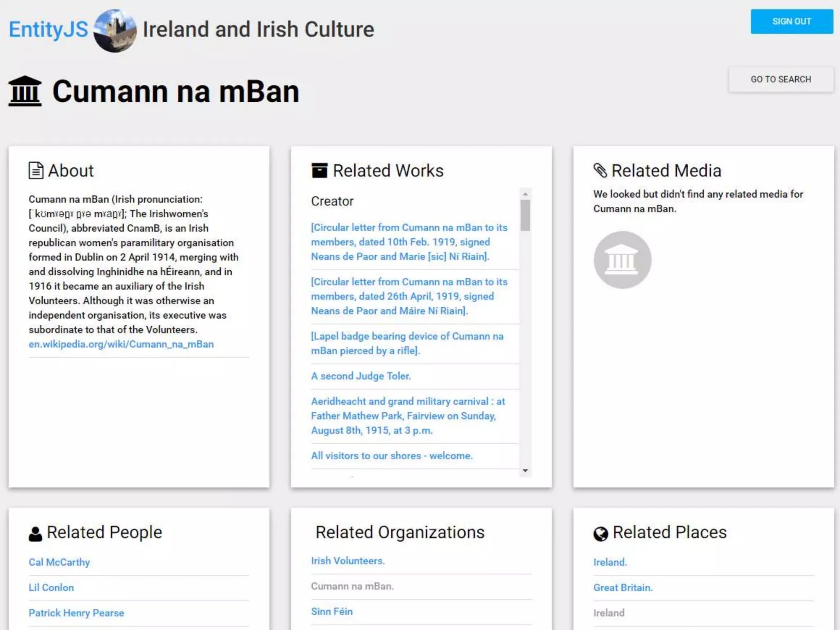The image size is (840, 630).
Task: Open the Cal McCarthy person link
Action: point(59,562)
